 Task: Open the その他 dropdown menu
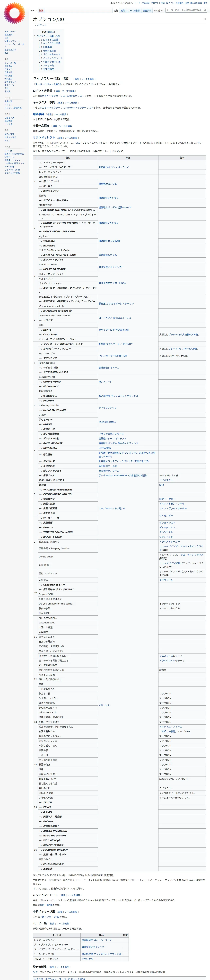tap(158, 11)
